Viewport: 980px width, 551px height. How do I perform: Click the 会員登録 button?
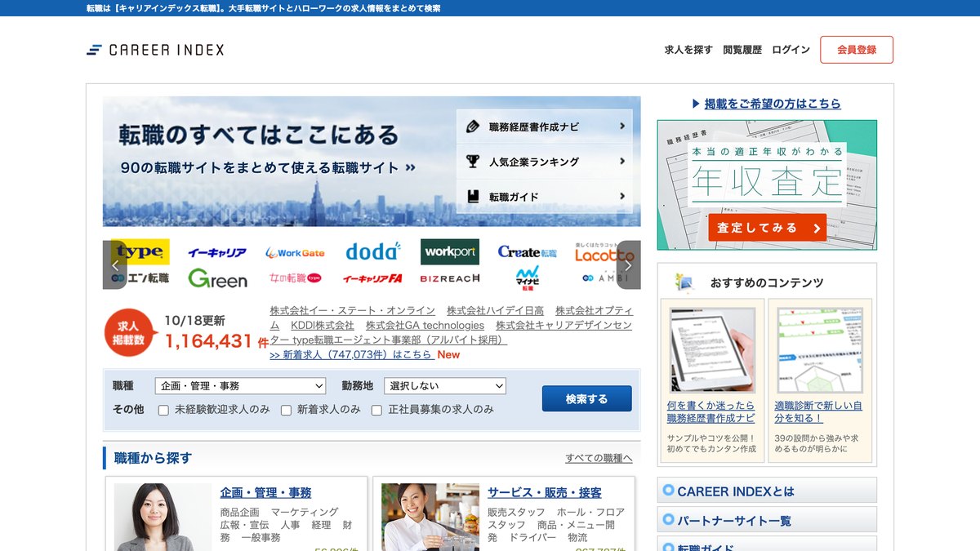tap(857, 50)
